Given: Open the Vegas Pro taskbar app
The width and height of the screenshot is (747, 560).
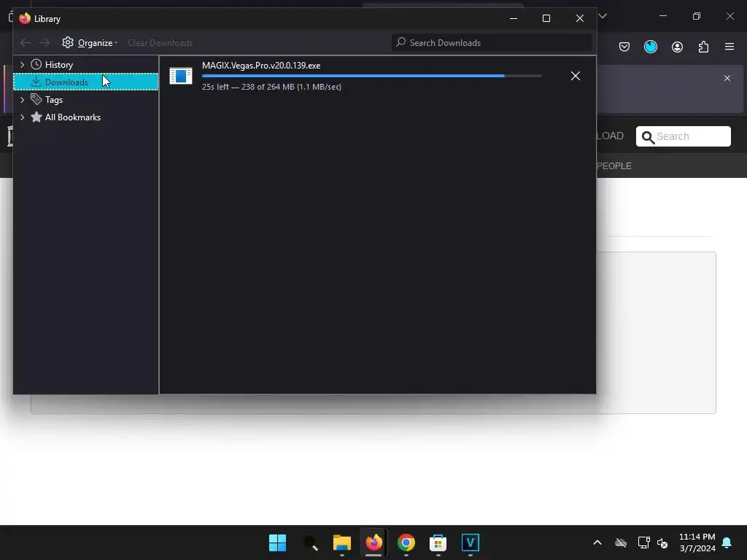Looking at the screenshot, I should pos(471,542).
